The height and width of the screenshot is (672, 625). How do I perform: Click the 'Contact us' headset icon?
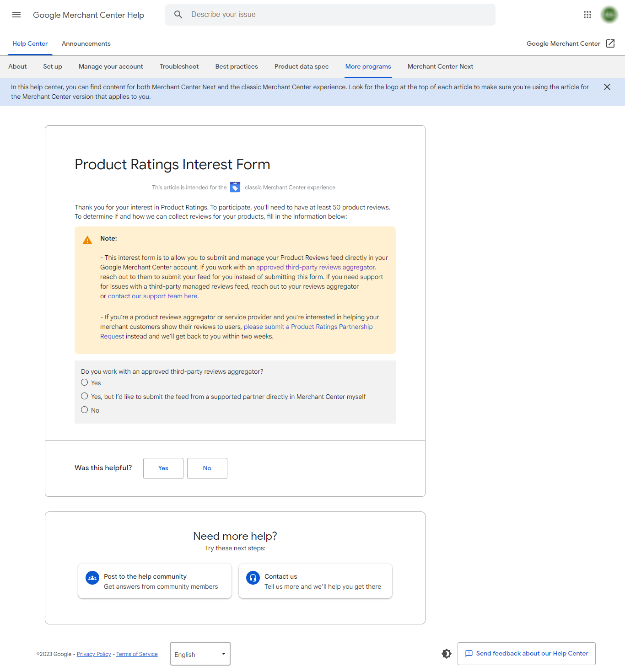253,578
